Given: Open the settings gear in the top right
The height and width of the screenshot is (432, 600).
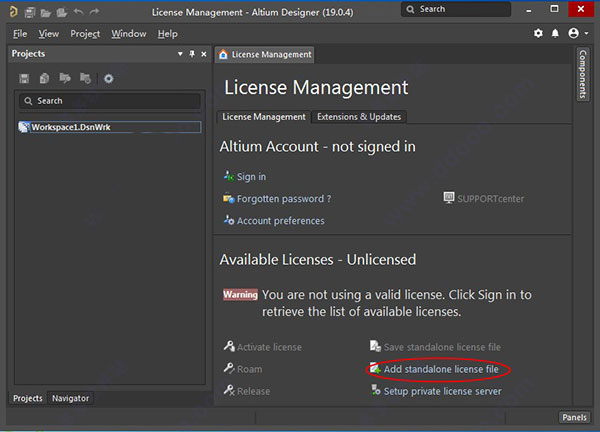Looking at the screenshot, I should tap(539, 33).
